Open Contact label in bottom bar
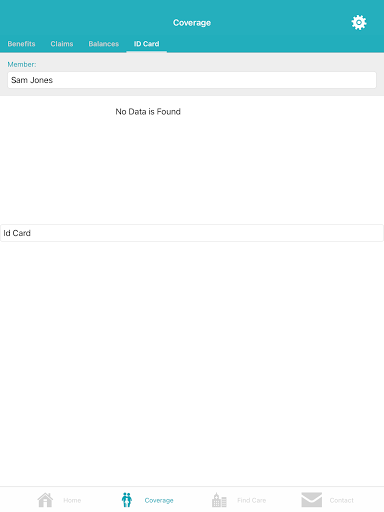384x512 pixels. (x=342, y=500)
